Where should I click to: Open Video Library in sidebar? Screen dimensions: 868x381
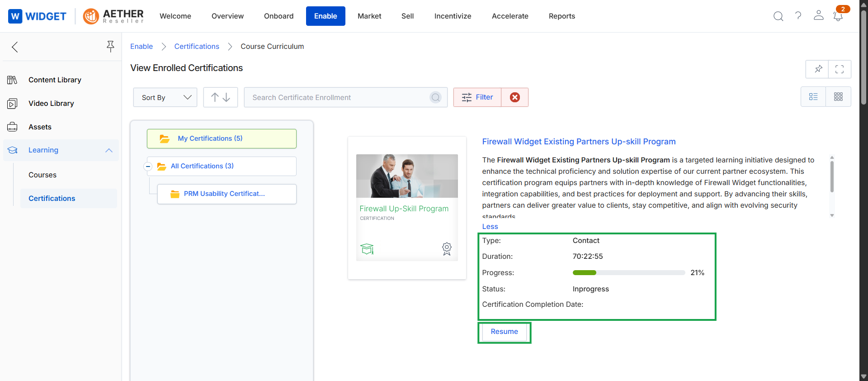(x=51, y=104)
